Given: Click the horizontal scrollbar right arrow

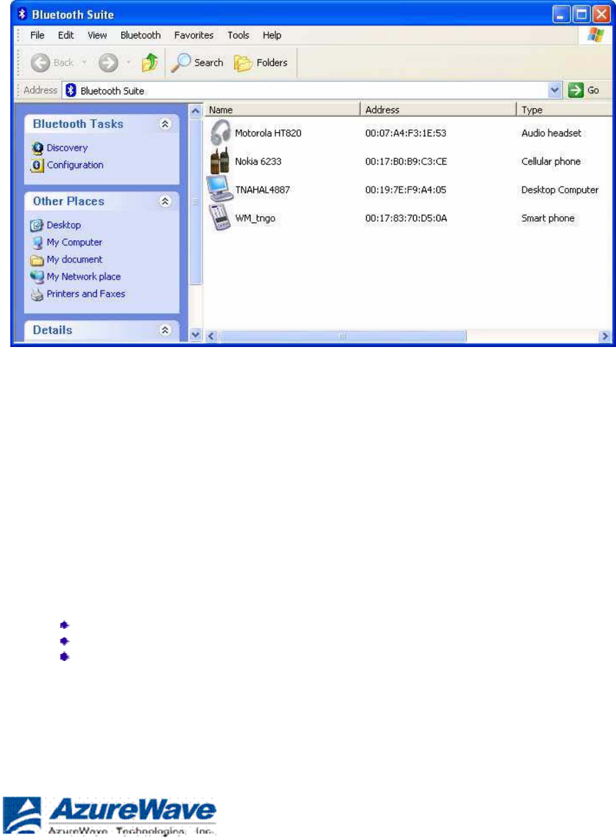Looking at the screenshot, I should click(606, 336).
